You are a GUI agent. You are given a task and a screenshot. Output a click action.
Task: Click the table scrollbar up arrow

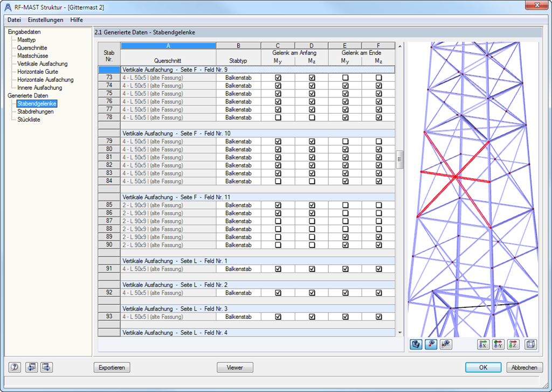[400, 46]
